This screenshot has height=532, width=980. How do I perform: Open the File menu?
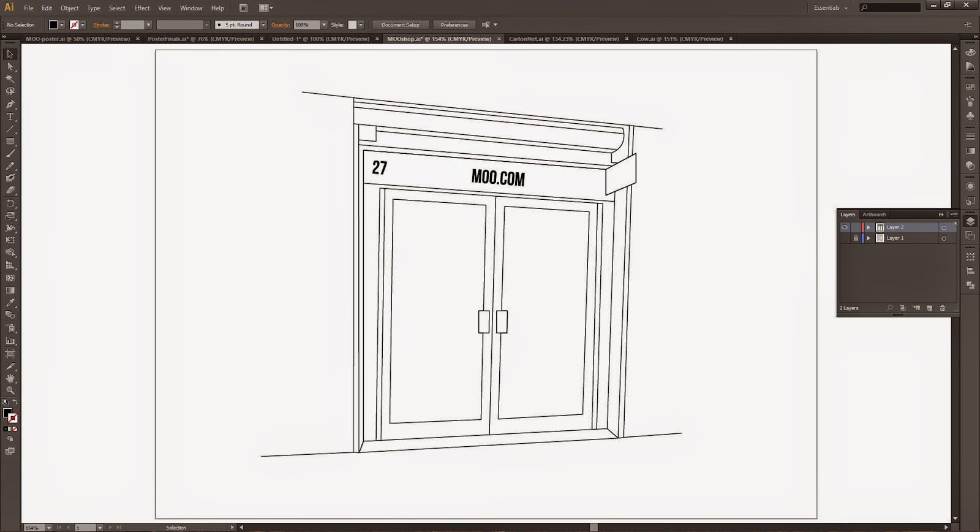[29, 8]
